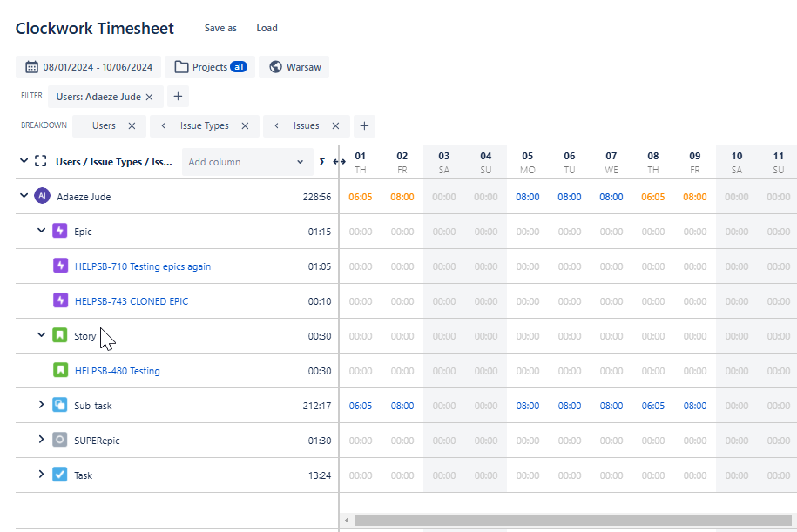Collapse all rows using header chevron
Image resolution: width=797 pixels, height=532 pixels.
[24, 161]
